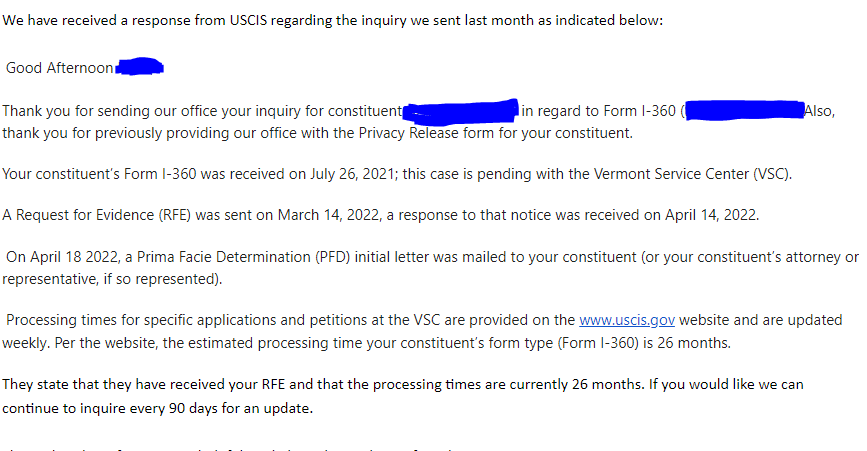867x451 pixels.
Task: Click the opening line mentioning USCIS response
Action: [332, 20]
